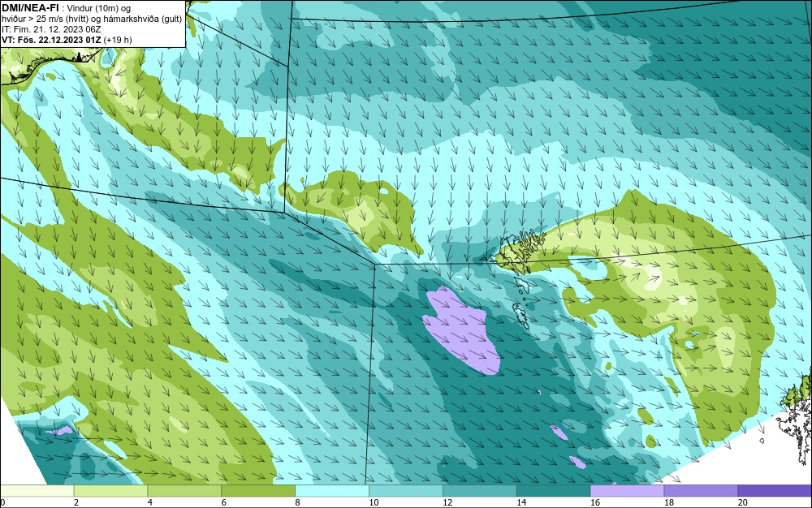Image resolution: width=812 pixels, height=508 pixels.
Task: Click the legend tick label '8'
Action: tap(298, 502)
